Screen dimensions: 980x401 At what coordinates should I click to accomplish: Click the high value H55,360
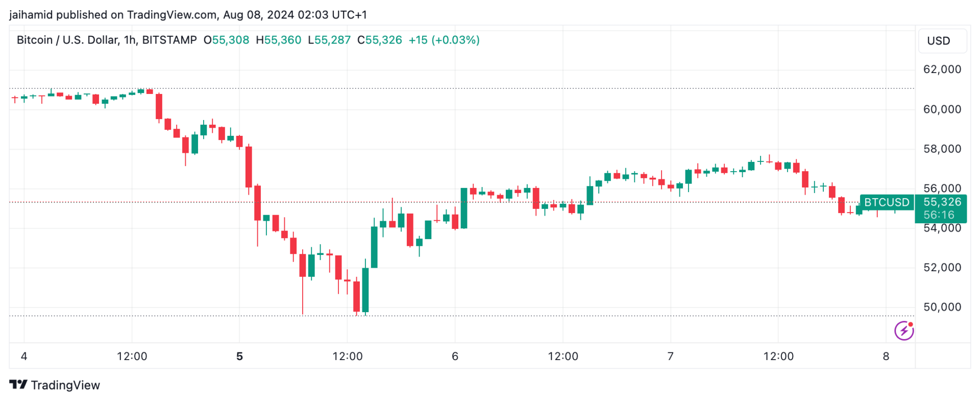coord(279,40)
